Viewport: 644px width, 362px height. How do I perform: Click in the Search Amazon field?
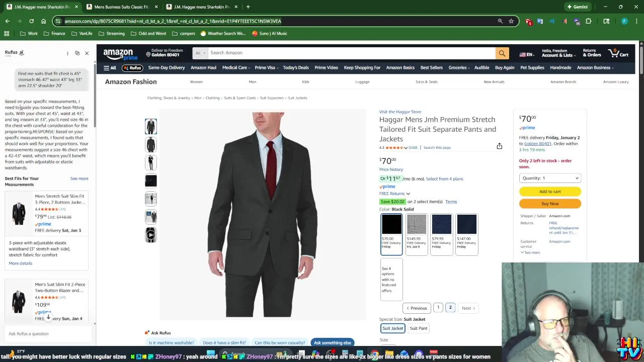pos(351,53)
